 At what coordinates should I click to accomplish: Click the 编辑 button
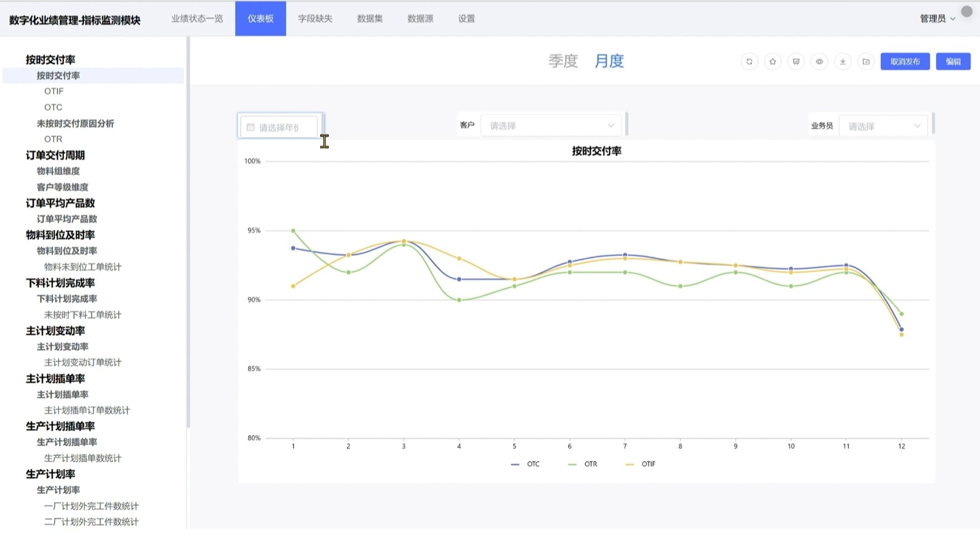coord(953,62)
